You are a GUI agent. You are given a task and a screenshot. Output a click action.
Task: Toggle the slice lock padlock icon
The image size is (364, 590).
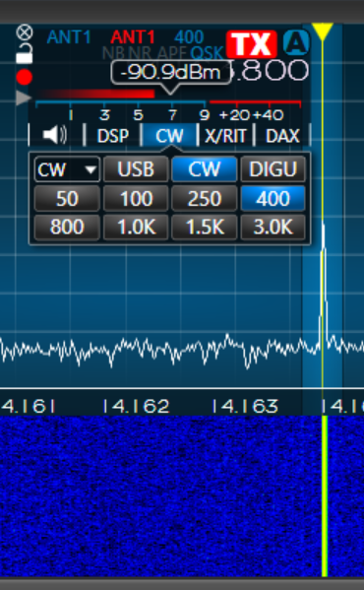25,53
